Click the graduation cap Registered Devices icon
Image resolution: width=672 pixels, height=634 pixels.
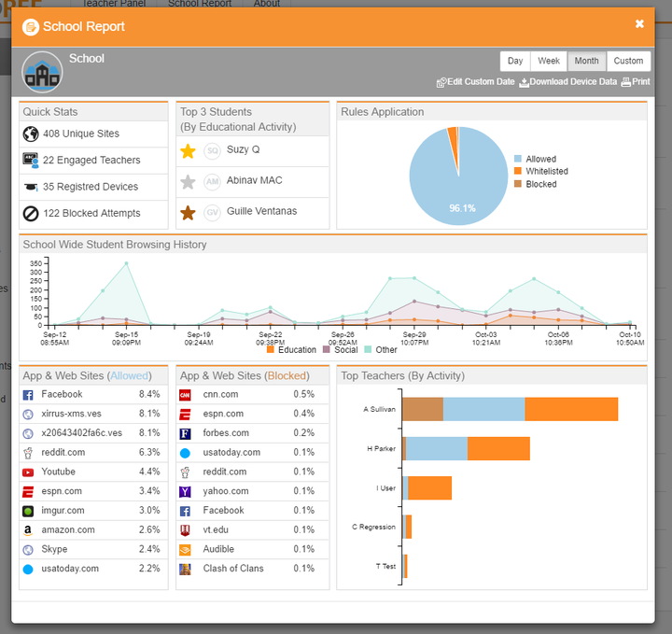30,187
